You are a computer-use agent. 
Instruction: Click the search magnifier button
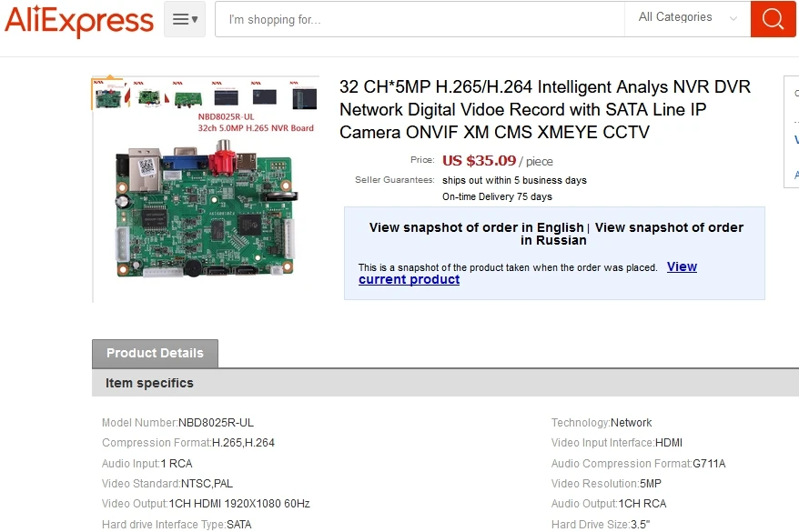point(774,19)
